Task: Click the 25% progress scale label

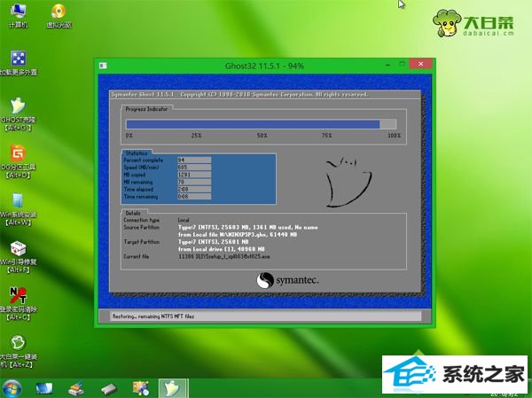Action: [x=196, y=136]
